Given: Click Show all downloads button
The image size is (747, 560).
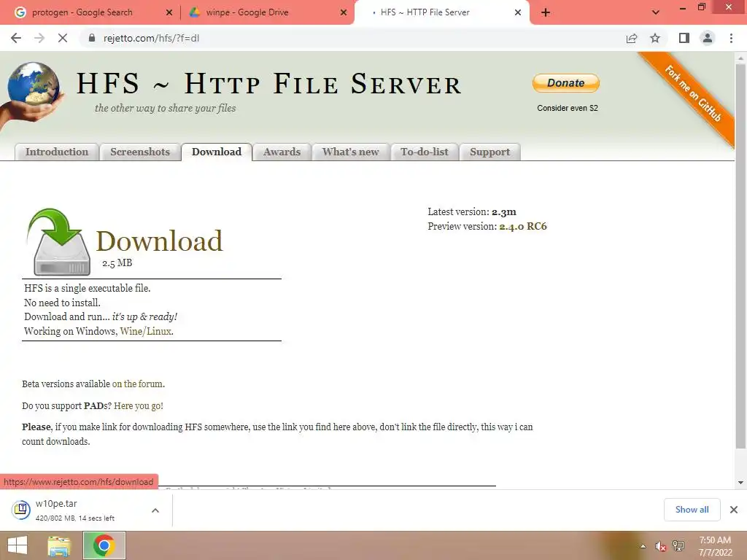Looking at the screenshot, I should (692, 510).
